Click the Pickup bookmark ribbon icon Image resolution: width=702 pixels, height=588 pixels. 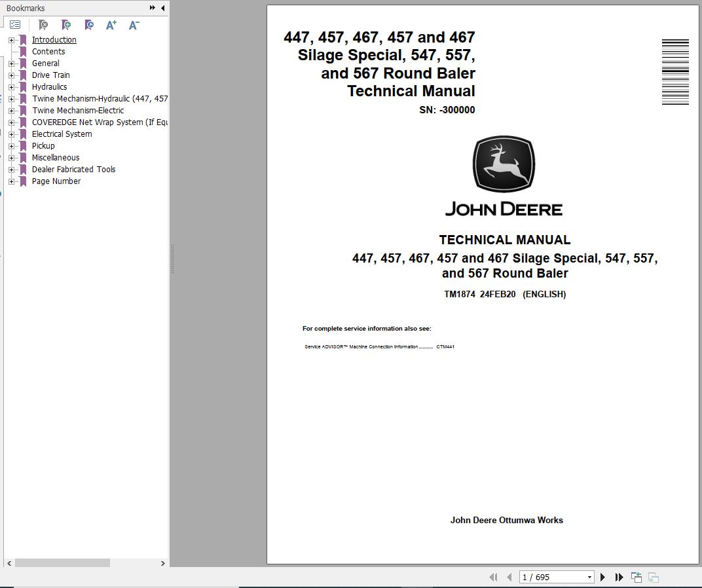24,146
